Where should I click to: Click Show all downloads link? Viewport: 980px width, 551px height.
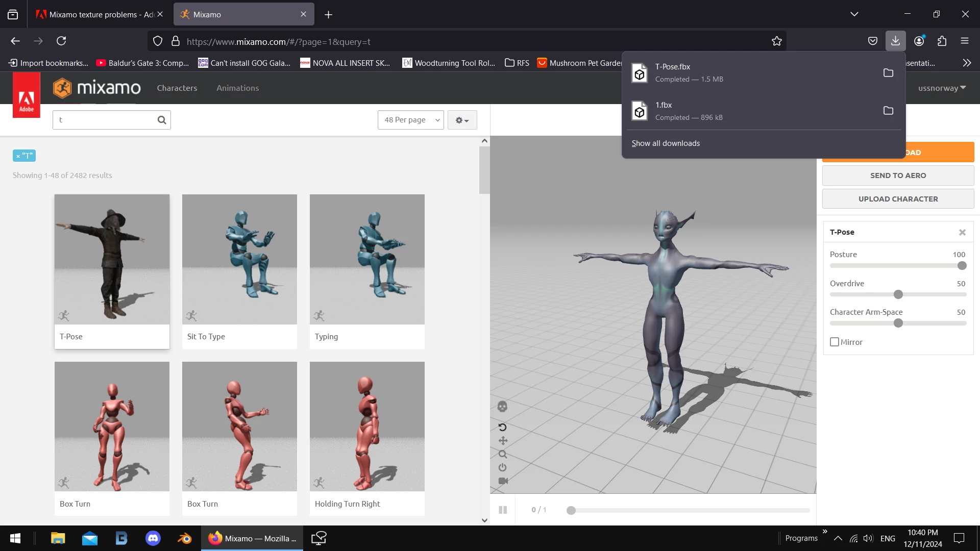click(x=666, y=143)
